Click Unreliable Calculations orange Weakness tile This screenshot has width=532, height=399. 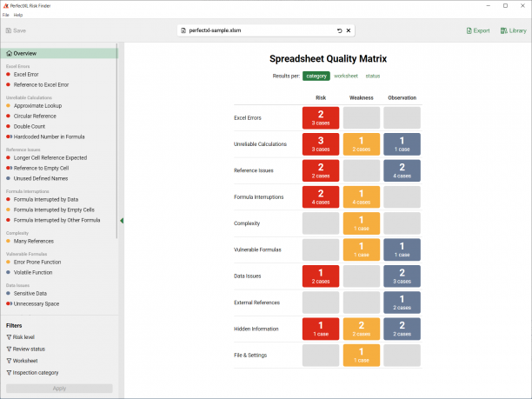pyautogui.click(x=362, y=144)
